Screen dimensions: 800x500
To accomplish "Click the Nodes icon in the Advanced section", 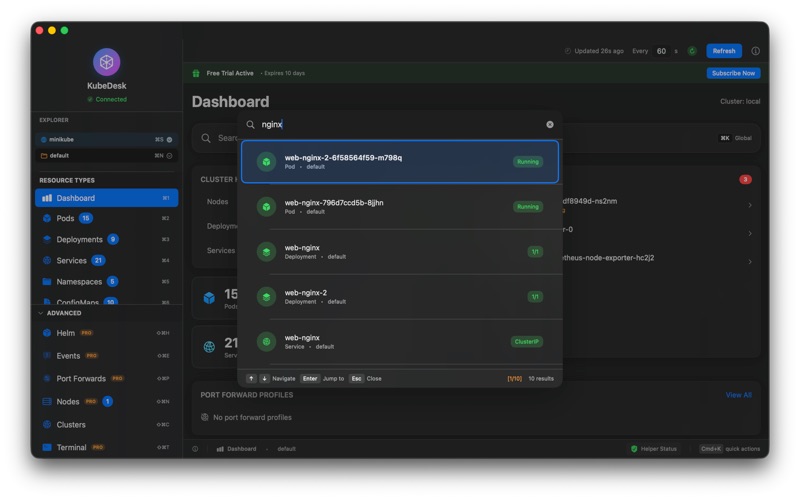I will pos(47,402).
